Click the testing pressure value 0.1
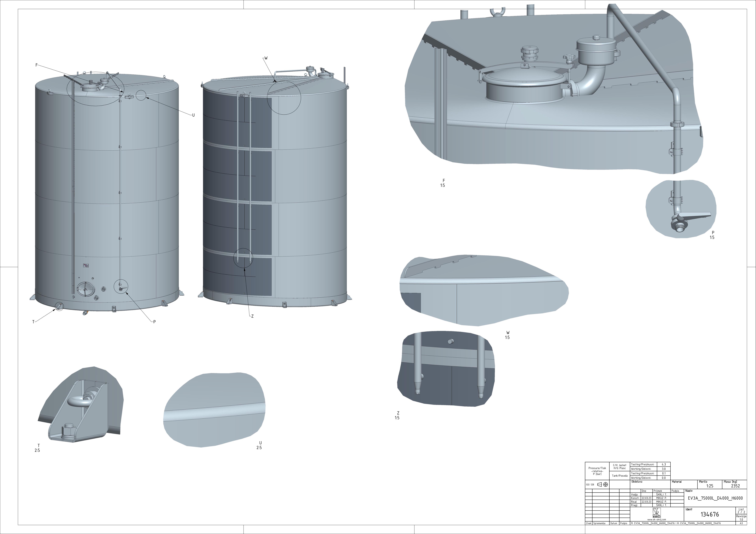The image size is (756, 534). (x=664, y=473)
